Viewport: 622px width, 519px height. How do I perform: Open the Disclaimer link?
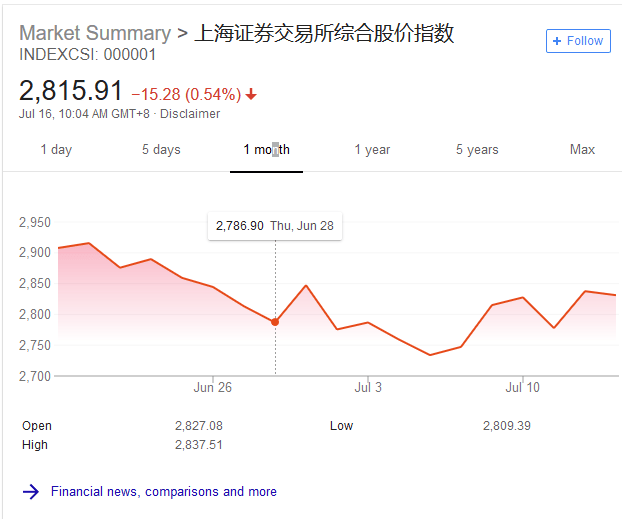190,114
